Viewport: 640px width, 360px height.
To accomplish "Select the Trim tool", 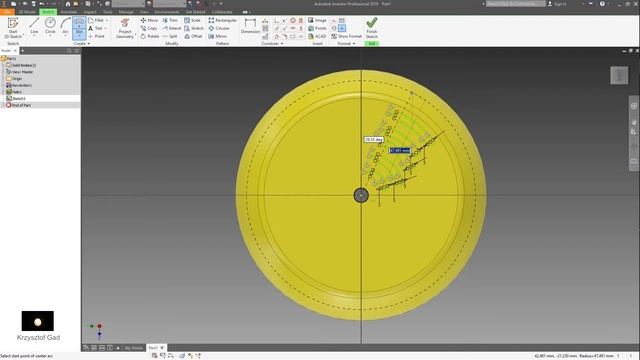I will click(170, 20).
